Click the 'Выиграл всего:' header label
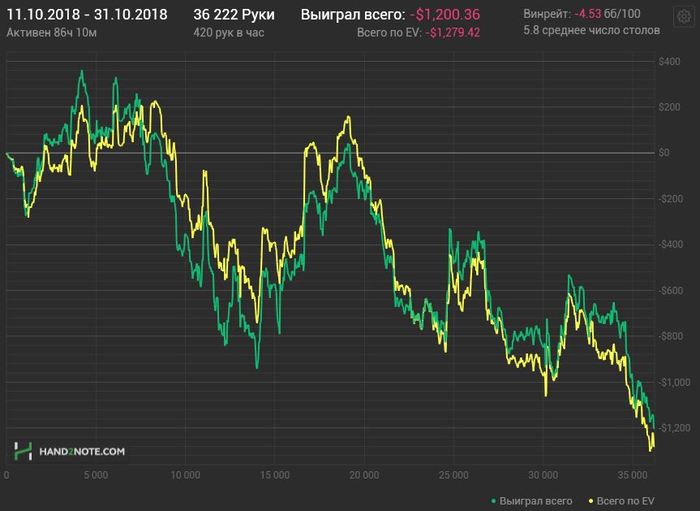This screenshot has width=700, height=511. click(x=353, y=15)
